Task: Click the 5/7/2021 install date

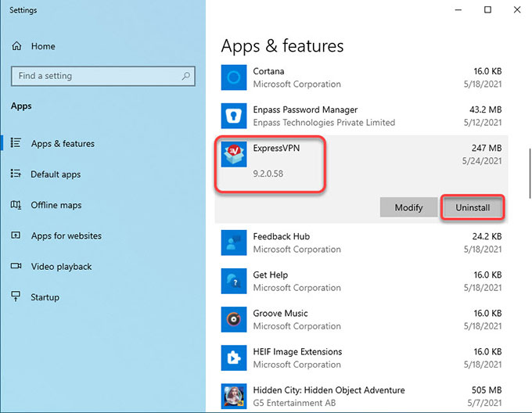Action: tap(484, 403)
